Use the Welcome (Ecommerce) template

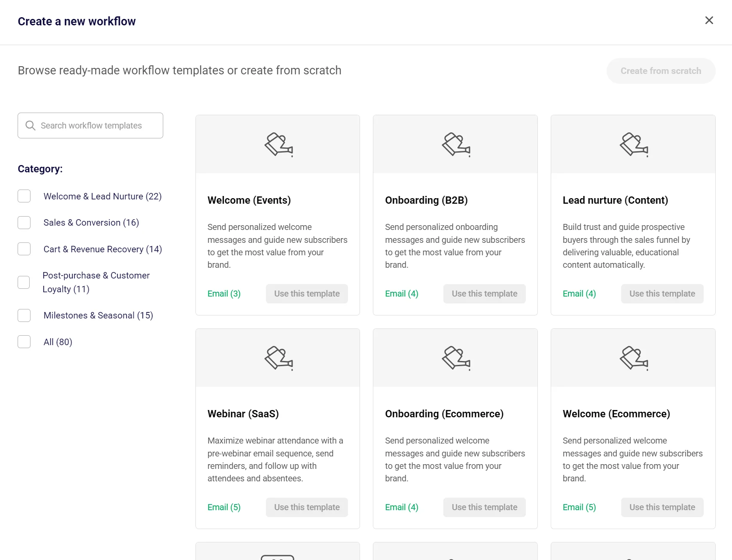coord(662,507)
